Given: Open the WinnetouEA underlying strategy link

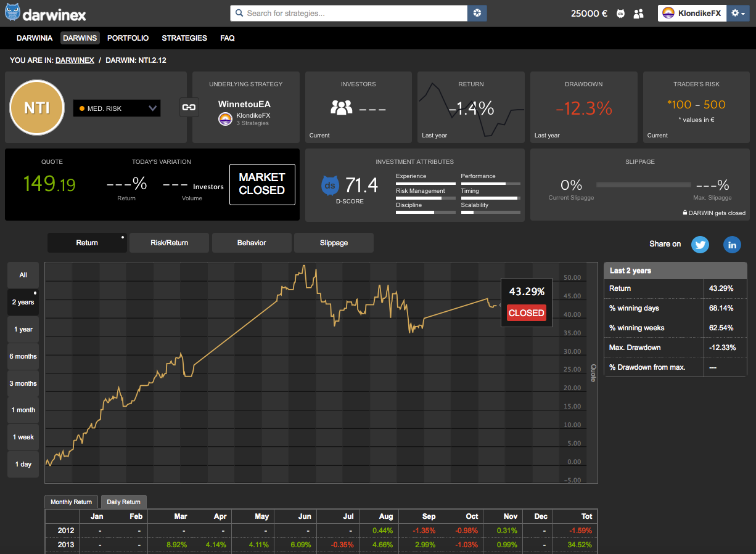Looking at the screenshot, I should (x=244, y=104).
